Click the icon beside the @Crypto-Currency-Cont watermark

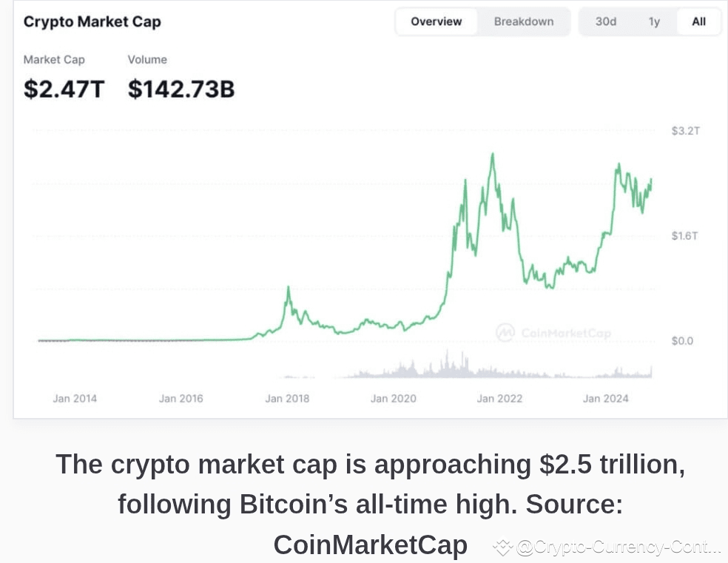503,547
